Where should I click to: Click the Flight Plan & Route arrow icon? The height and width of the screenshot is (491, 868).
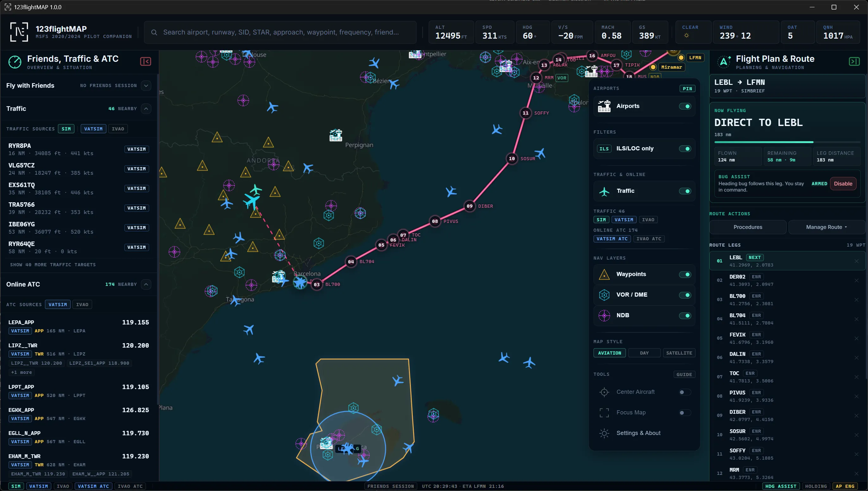(x=723, y=62)
